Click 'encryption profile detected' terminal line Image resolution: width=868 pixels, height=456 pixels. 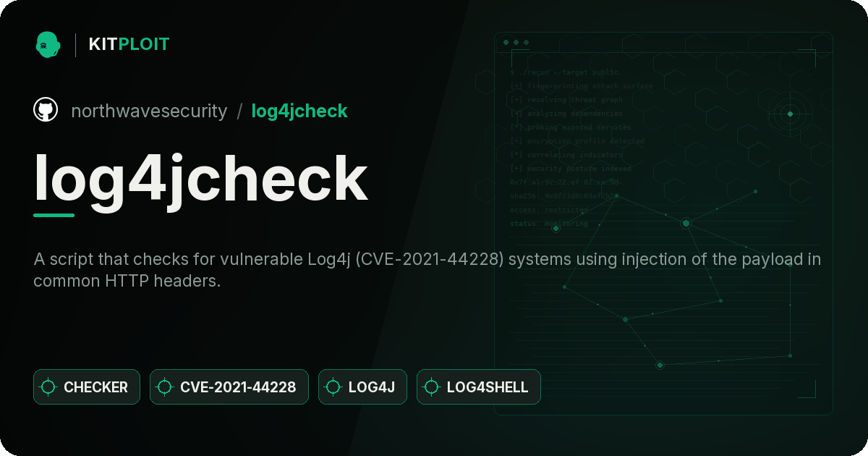[577, 141]
